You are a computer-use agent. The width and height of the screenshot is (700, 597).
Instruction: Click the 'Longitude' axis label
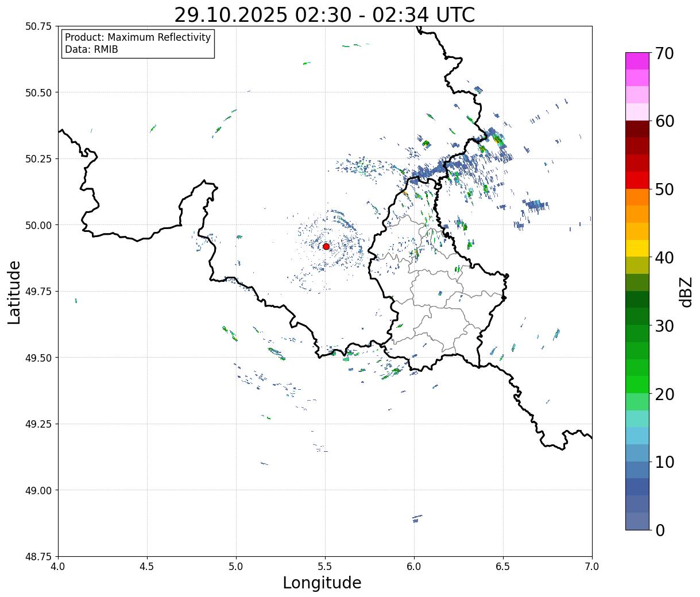pos(322,583)
